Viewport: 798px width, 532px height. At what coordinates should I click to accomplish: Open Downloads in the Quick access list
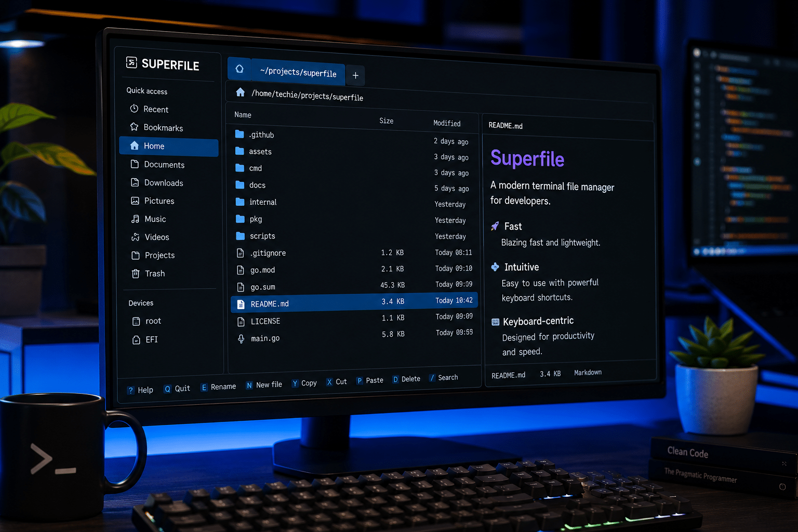[164, 183]
